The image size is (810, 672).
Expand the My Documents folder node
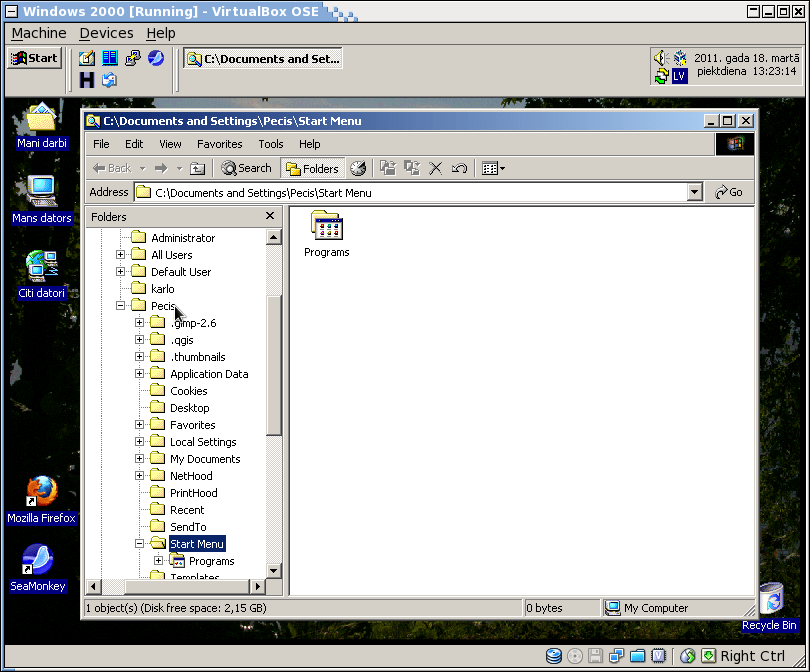(x=139, y=459)
